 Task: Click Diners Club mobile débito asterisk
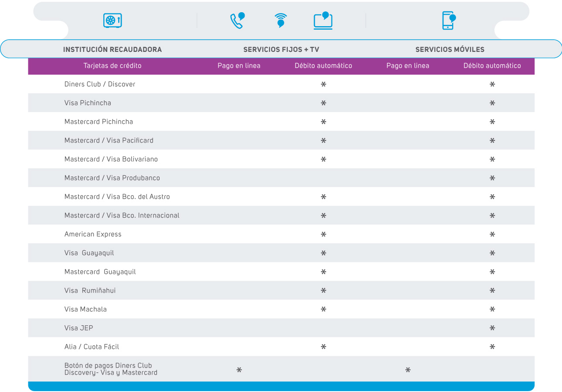tap(492, 85)
